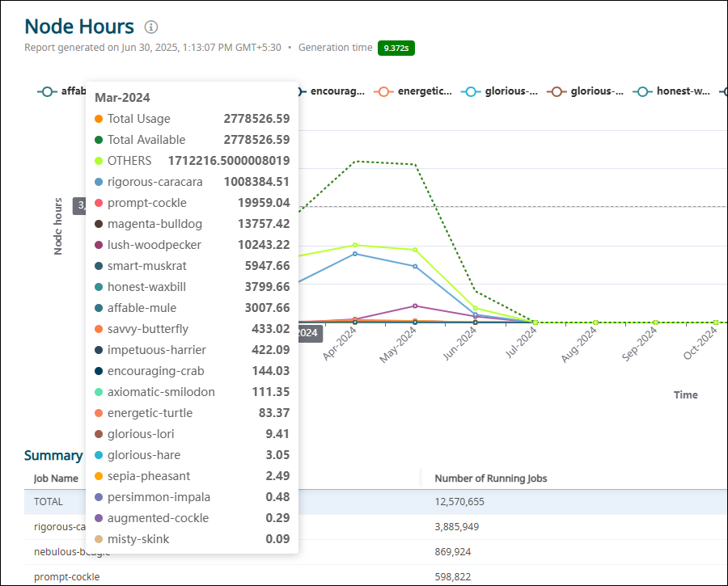Click the Aug-2024 data point marker
The image size is (728, 586).
point(595,323)
